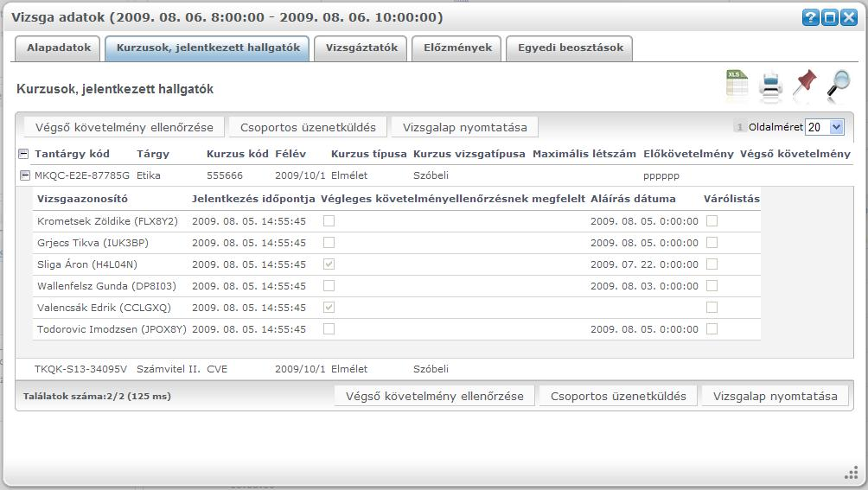Click bottom Csoportos üzenetküldés button
Screen dimensions: 868x490
(618, 396)
